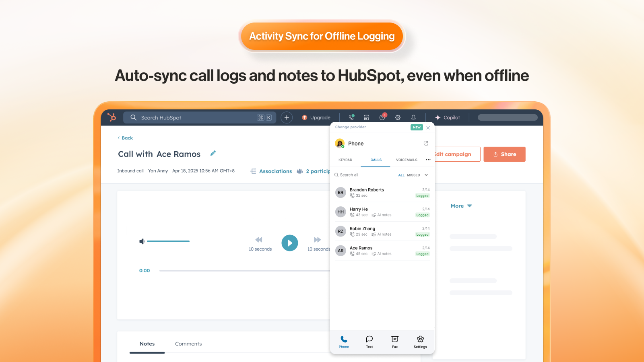The width and height of the screenshot is (644, 362).
Task: Click AI notes on Robin Zhang call
Action: click(382, 234)
